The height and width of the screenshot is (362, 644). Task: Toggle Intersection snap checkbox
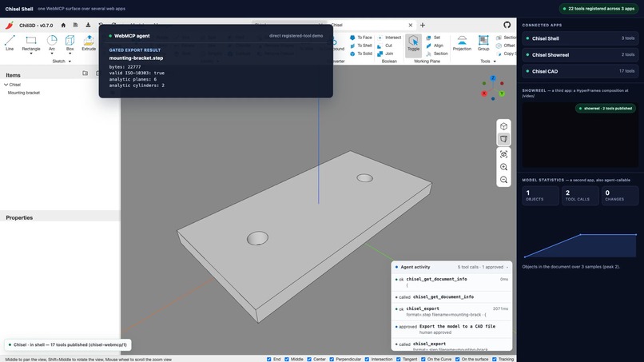[x=368, y=359]
